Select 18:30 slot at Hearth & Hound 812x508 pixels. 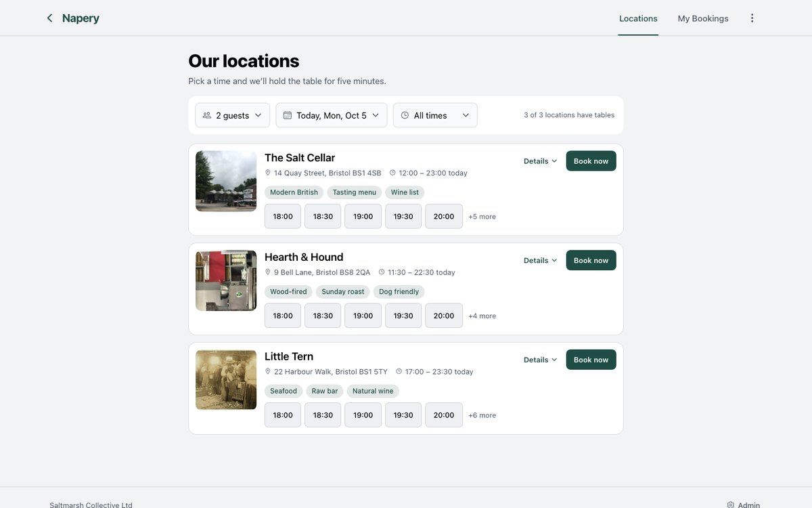click(x=323, y=316)
